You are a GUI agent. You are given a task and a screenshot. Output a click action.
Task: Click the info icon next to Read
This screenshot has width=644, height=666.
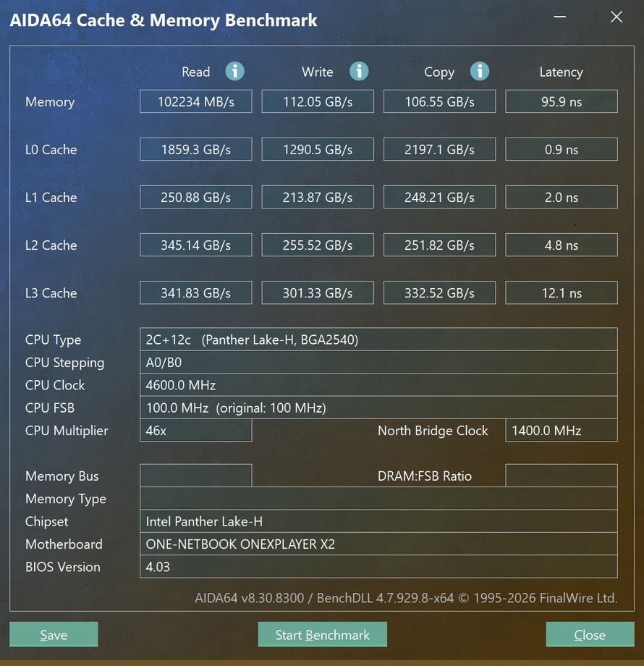click(x=234, y=72)
